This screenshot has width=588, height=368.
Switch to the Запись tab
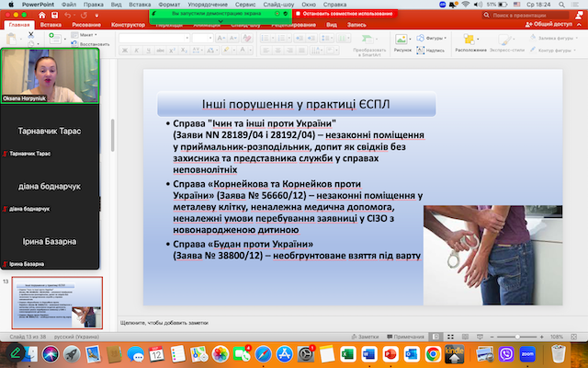(356, 25)
